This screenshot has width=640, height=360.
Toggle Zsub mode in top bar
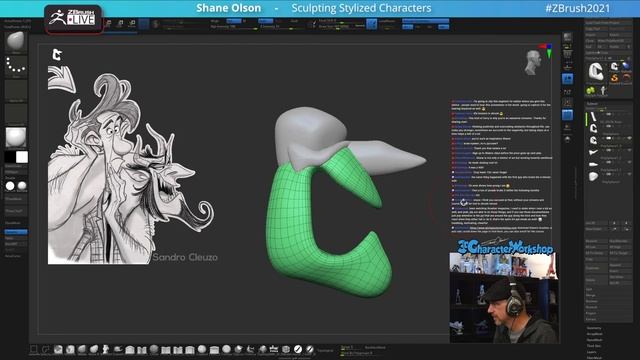click(279, 21)
